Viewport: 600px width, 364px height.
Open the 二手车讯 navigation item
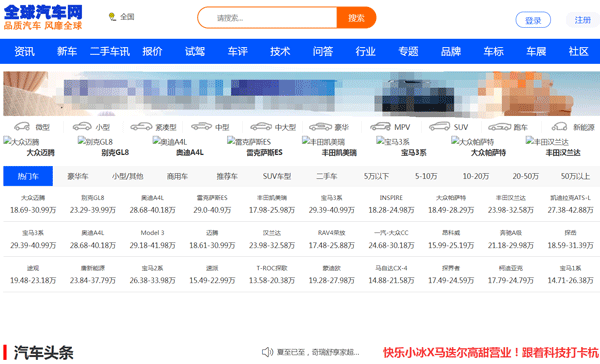(x=110, y=51)
